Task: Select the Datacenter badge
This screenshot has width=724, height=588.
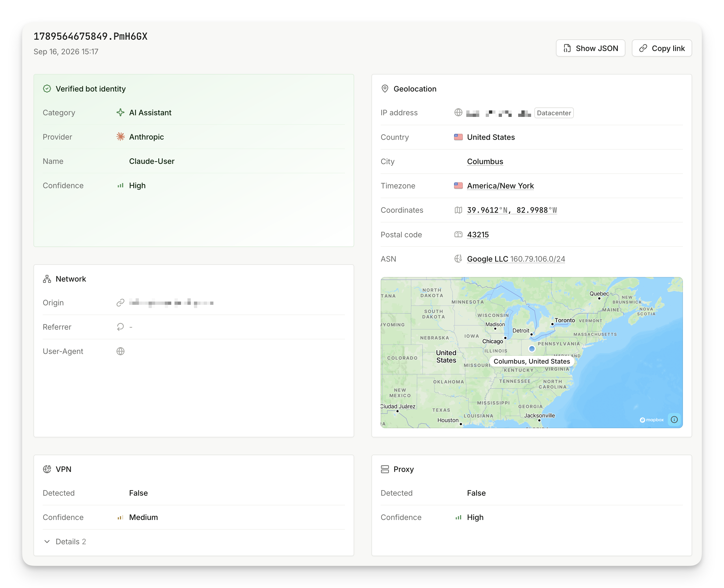Action: tap(554, 113)
